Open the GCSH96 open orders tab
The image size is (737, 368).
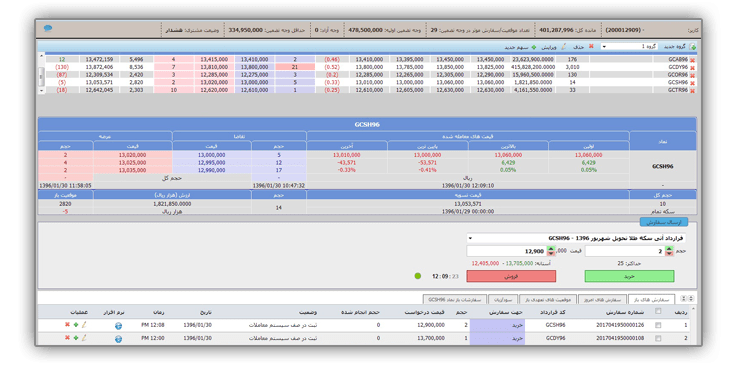[455, 299]
